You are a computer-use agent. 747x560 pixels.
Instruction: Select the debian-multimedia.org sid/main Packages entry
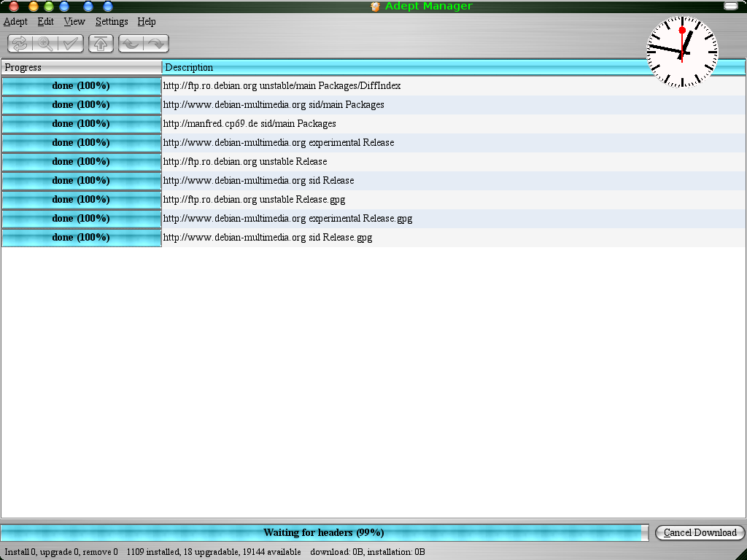click(274, 105)
